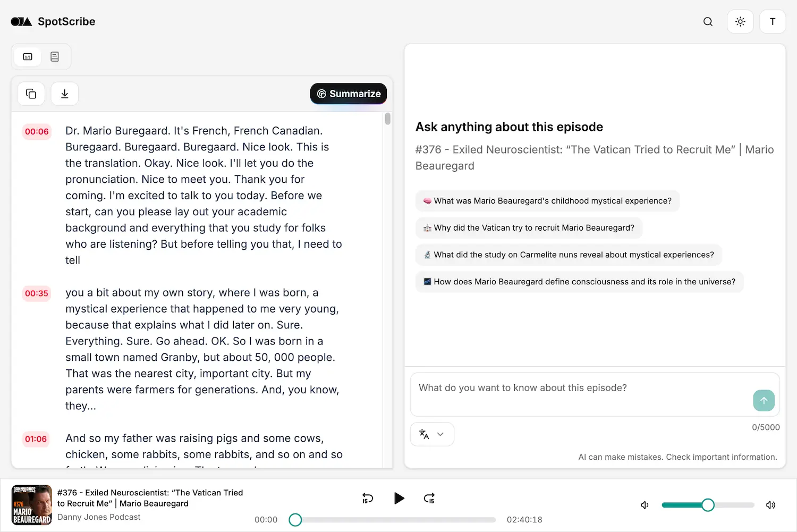Summarize the episode transcript
This screenshot has width=797, height=532.
[348, 94]
